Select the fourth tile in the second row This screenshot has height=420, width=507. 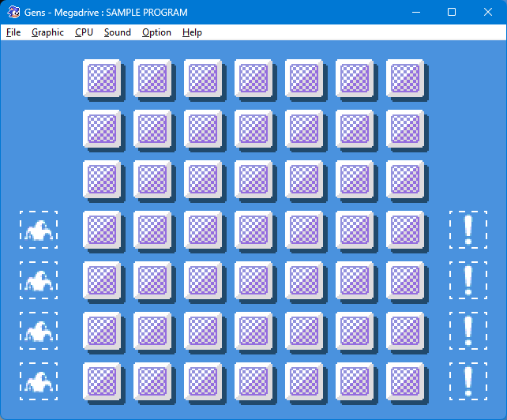coord(253,129)
